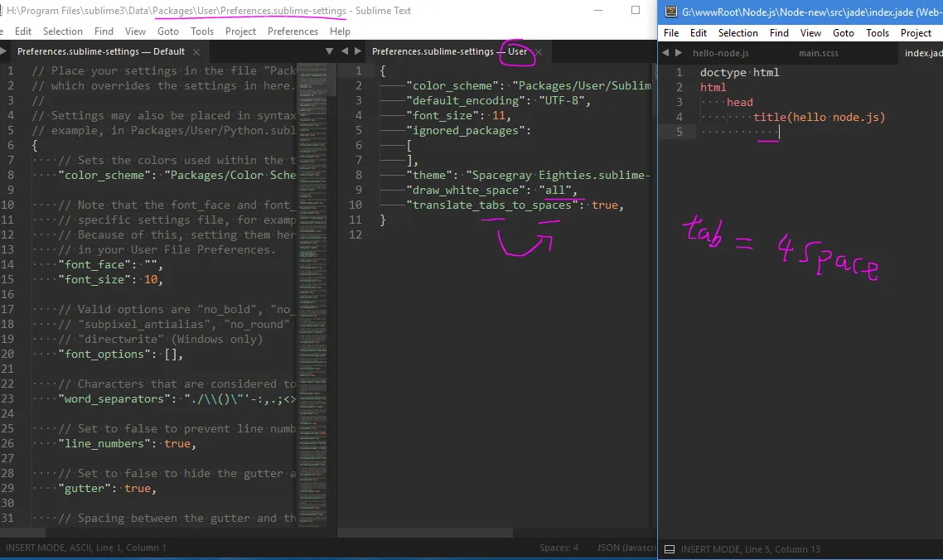This screenshot has height=560, width=943.
Task: Click the font_size value 10 in the Default settings
Action: 150,280
